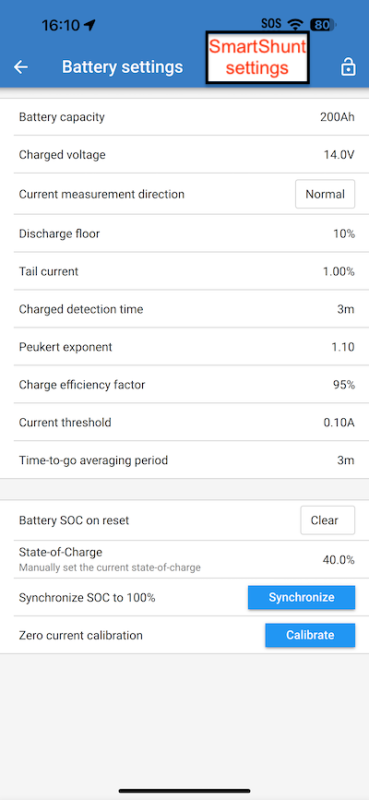
Task: Open Time-to-go averaging period setting
Action: pyautogui.click(x=184, y=460)
